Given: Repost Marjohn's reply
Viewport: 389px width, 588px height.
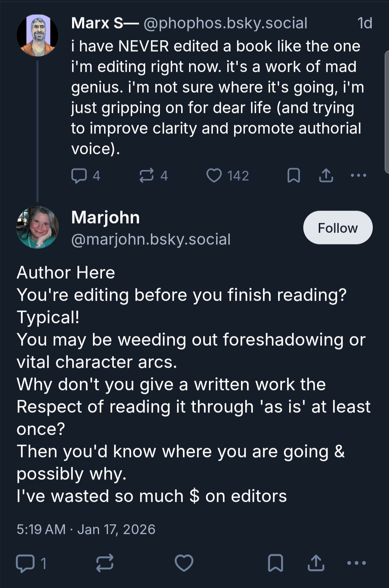Looking at the screenshot, I should click(x=105, y=563).
